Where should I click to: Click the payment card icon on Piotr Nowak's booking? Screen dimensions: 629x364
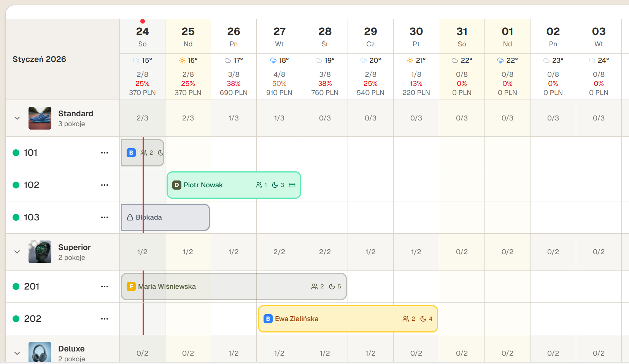tap(292, 185)
